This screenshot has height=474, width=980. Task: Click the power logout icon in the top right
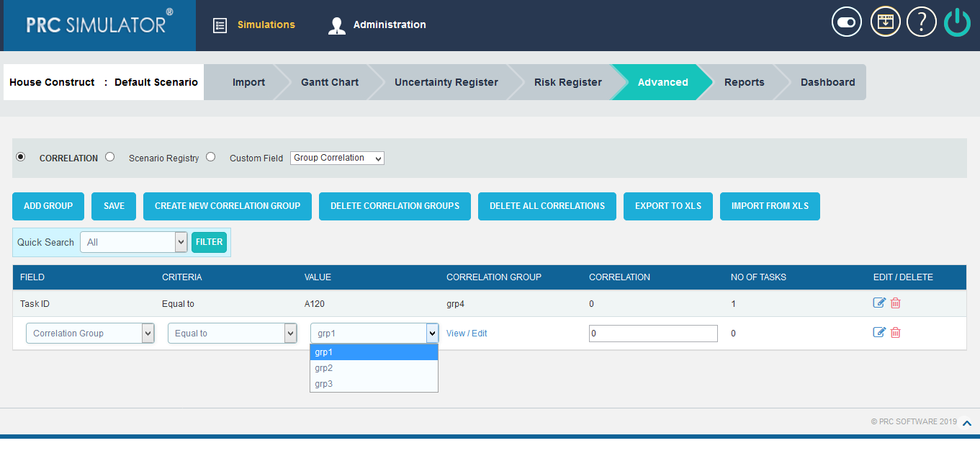tap(957, 22)
